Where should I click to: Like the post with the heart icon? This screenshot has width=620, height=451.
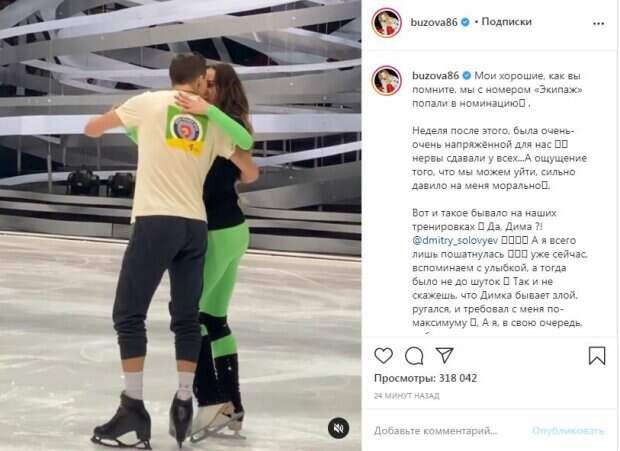384,355
